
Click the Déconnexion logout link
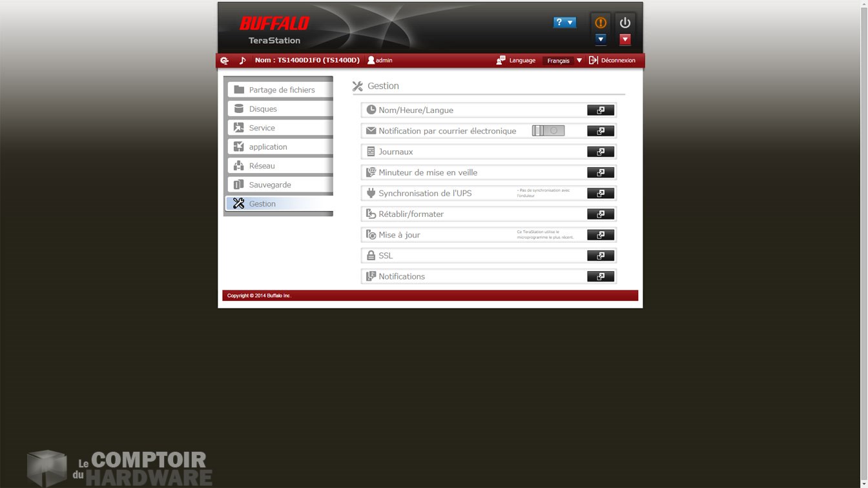[612, 61]
